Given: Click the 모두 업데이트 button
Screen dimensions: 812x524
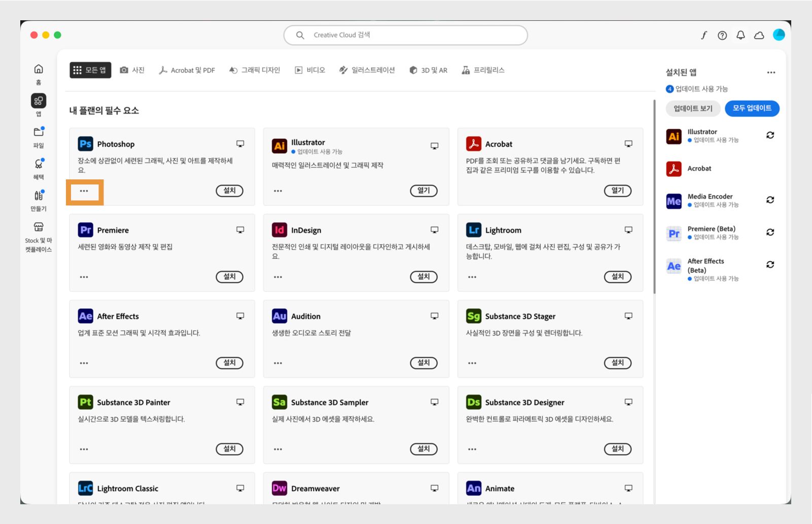Looking at the screenshot, I should point(752,108).
